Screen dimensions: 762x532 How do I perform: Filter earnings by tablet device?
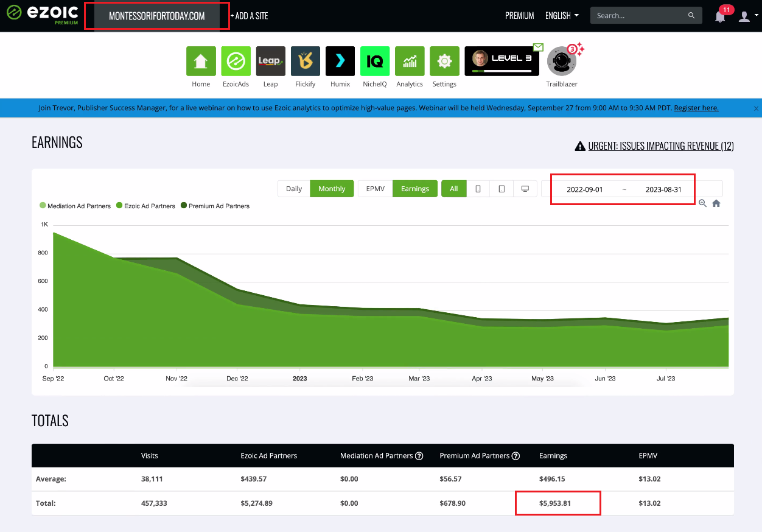click(502, 189)
